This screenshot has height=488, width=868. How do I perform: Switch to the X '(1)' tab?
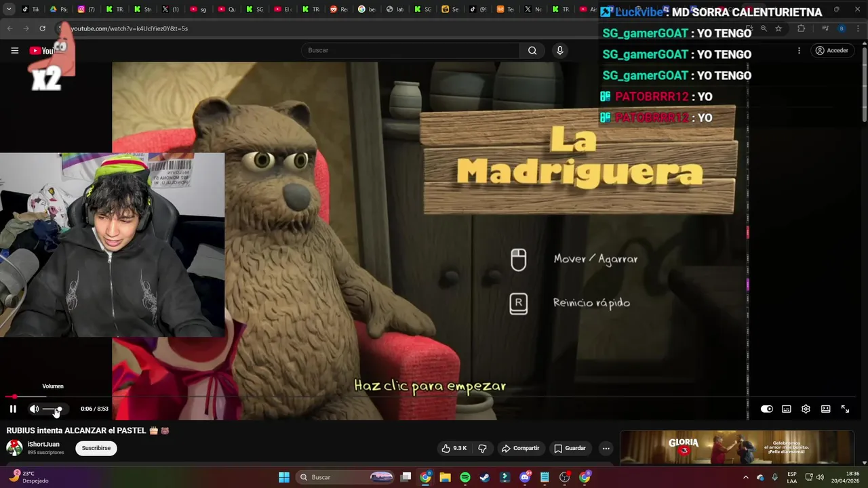coord(170,9)
